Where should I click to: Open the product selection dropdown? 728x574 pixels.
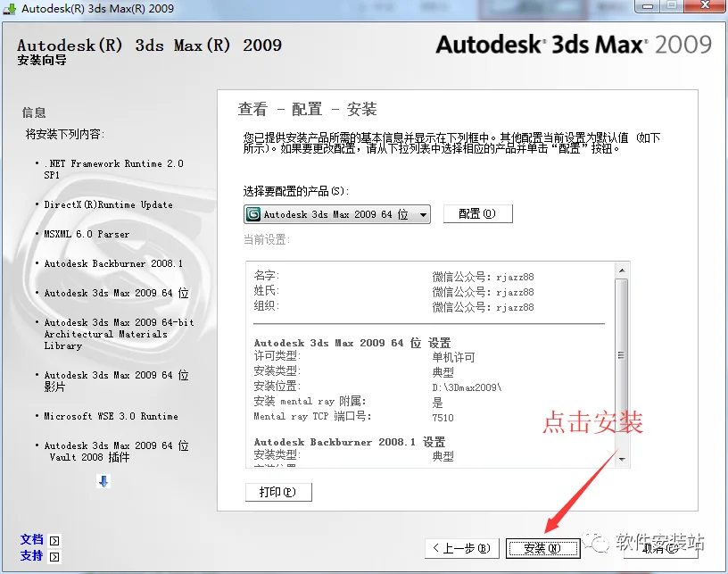pos(337,214)
